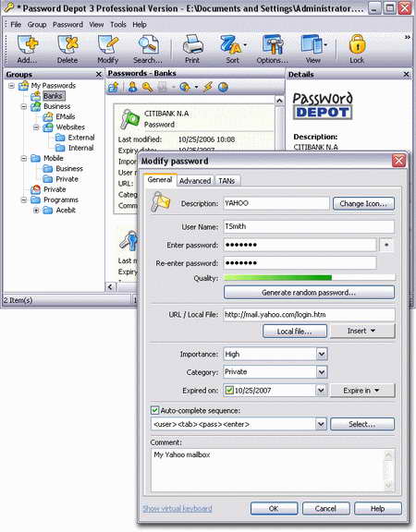The image size is (416, 532).
Task: Click the Delete toolbar icon
Action: [67, 49]
